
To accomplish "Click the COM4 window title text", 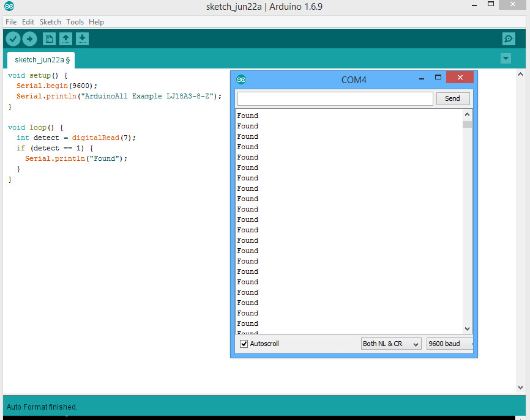I will [354, 80].
